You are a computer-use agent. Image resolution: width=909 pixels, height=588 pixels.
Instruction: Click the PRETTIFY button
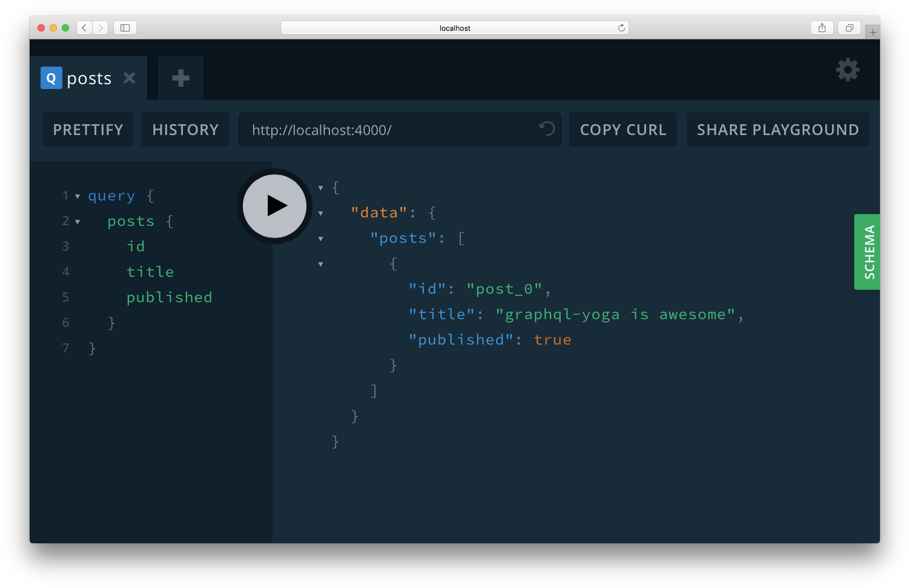click(x=87, y=129)
